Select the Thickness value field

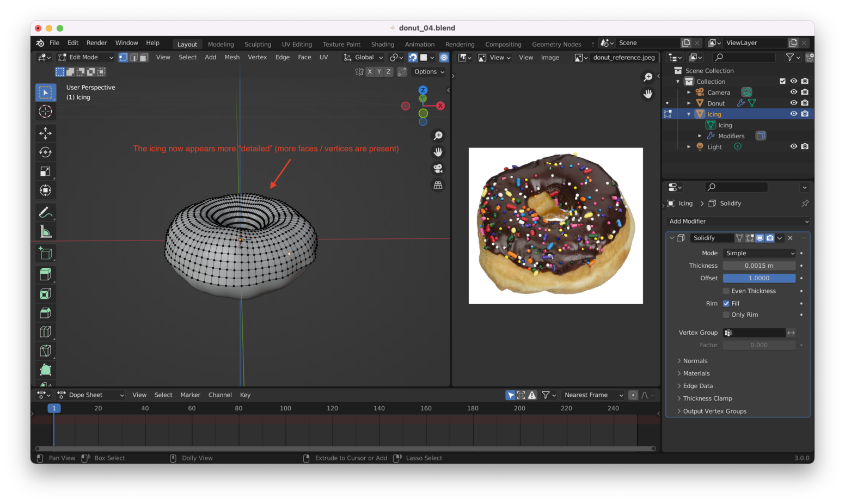coord(759,265)
